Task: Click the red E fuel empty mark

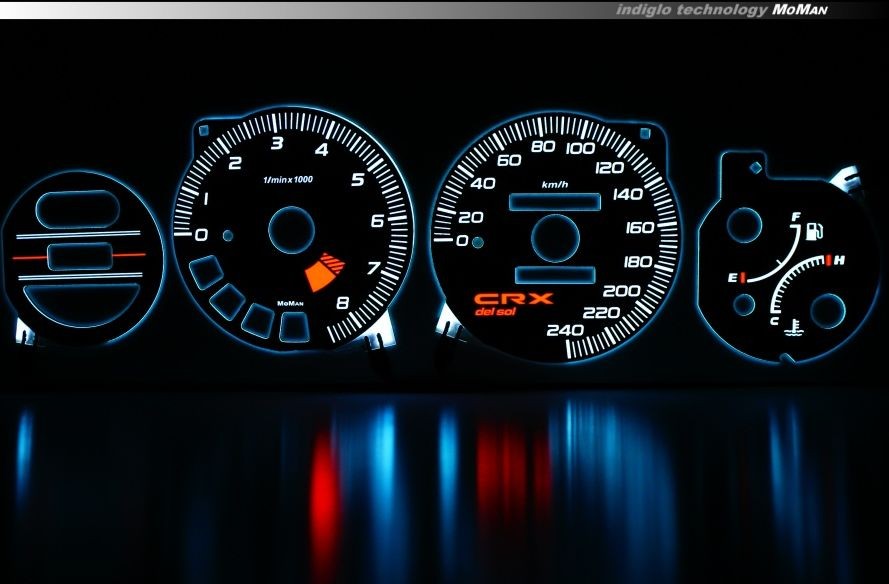Action: tap(738, 277)
